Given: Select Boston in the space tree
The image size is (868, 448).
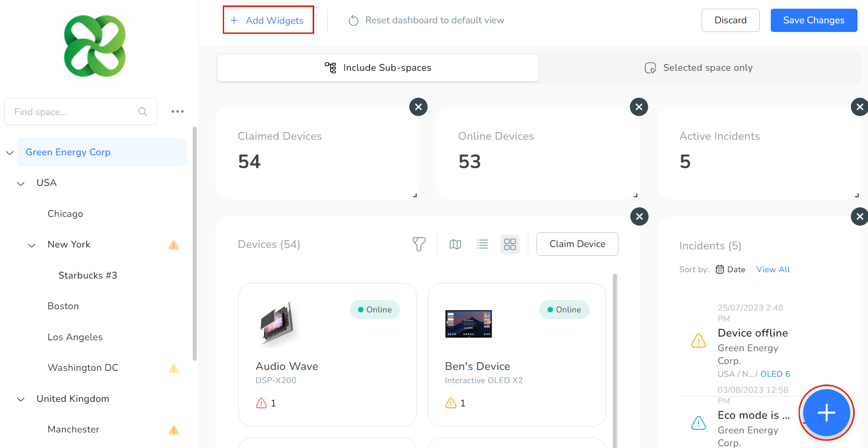Looking at the screenshot, I should pyautogui.click(x=63, y=306).
